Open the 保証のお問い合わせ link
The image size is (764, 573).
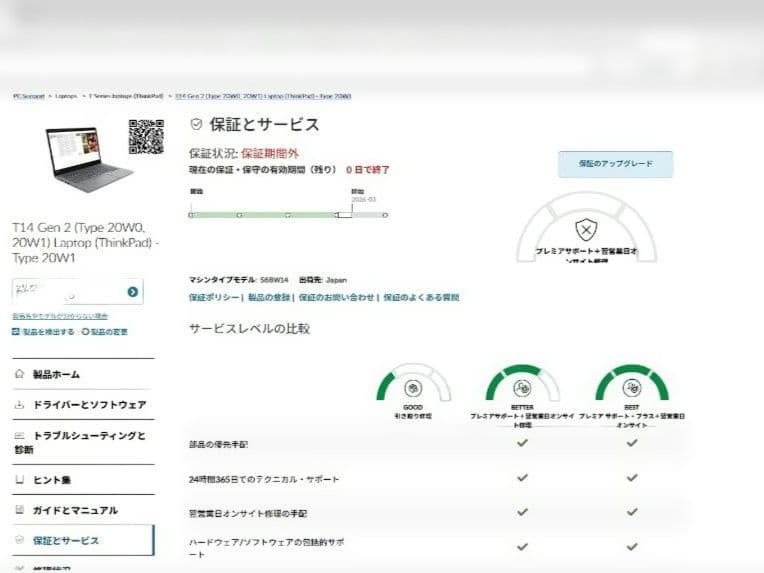tap(336, 297)
